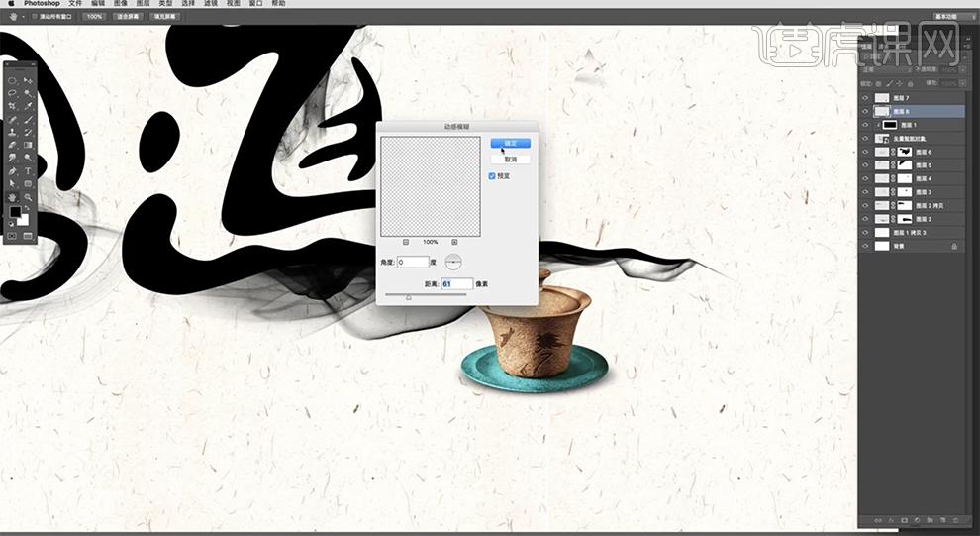Hide masked layer 图层 4 eye icon
This screenshot has width=980, height=536.
(x=865, y=179)
